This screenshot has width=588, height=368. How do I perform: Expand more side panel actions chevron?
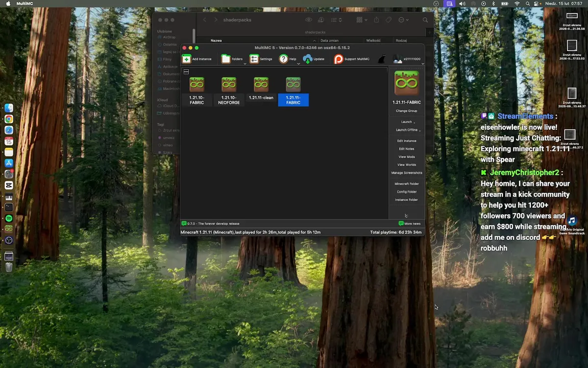pos(406,216)
